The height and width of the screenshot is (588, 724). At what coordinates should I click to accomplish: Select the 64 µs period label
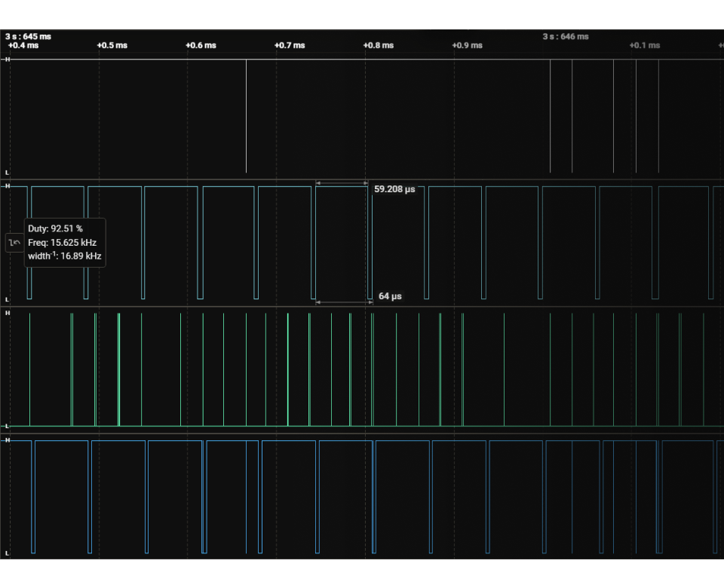[x=390, y=296]
